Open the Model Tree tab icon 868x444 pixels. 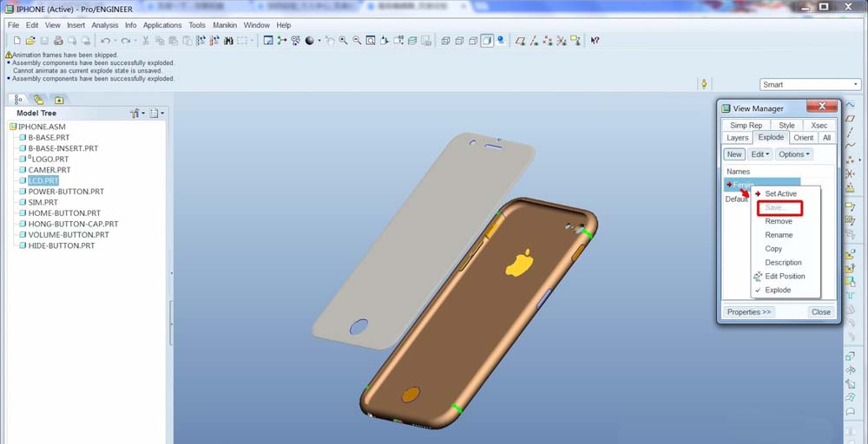pos(18,100)
